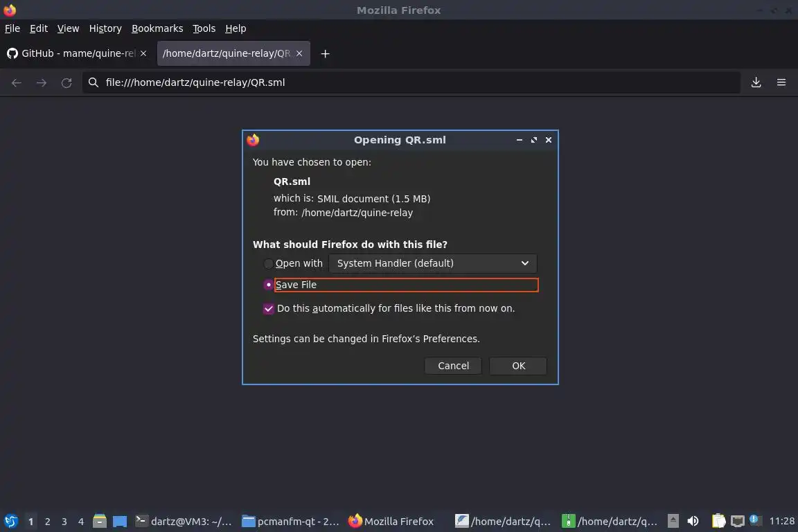The image size is (798, 532).
Task: Close the /home/dartz/quine-relay/QR tab
Action: click(299, 53)
